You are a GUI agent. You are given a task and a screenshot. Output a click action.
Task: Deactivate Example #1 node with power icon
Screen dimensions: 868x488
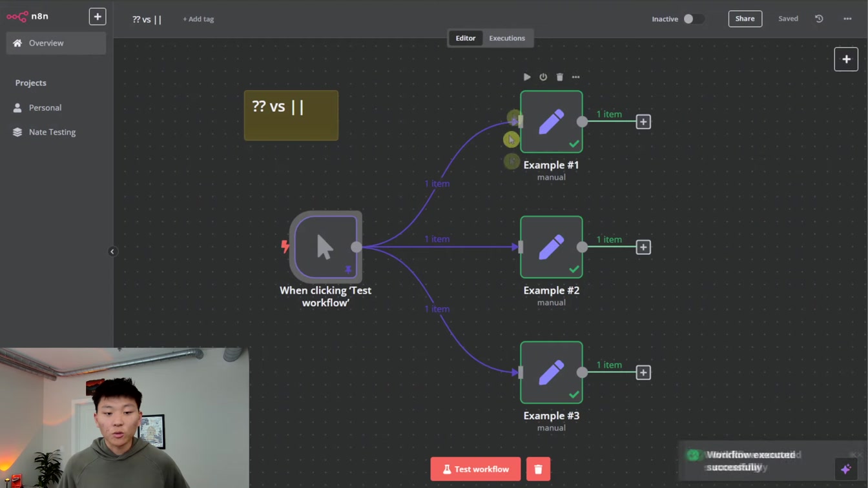point(543,77)
